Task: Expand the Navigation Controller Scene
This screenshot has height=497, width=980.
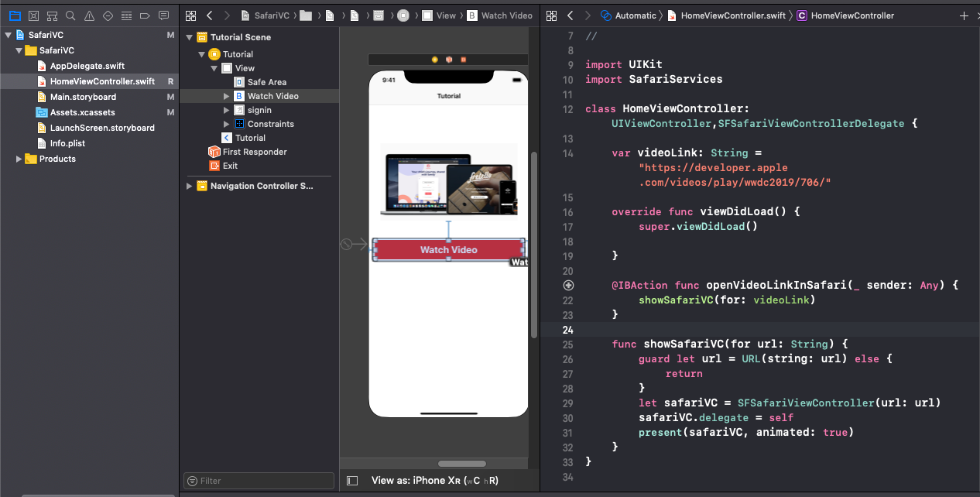Action: pyautogui.click(x=189, y=185)
